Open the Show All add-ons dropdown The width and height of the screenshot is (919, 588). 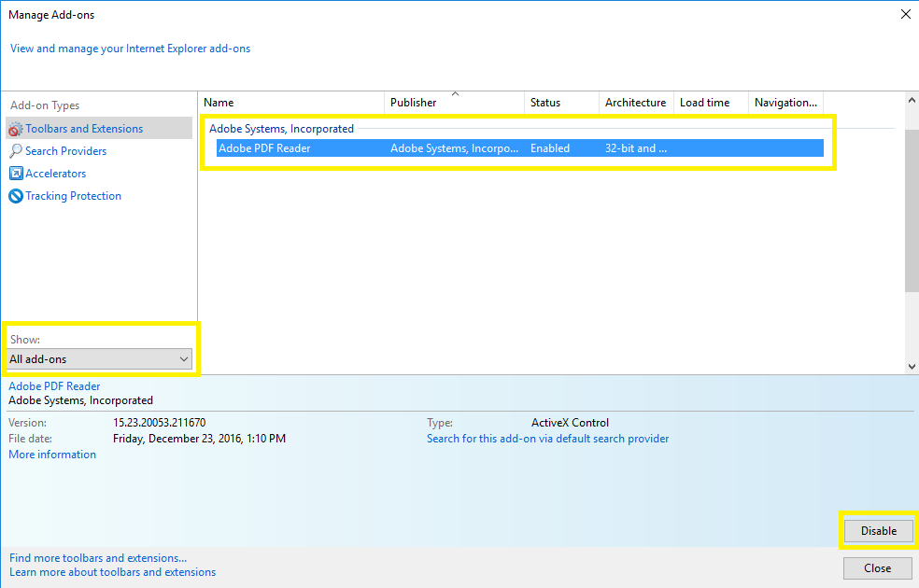(100, 359)
